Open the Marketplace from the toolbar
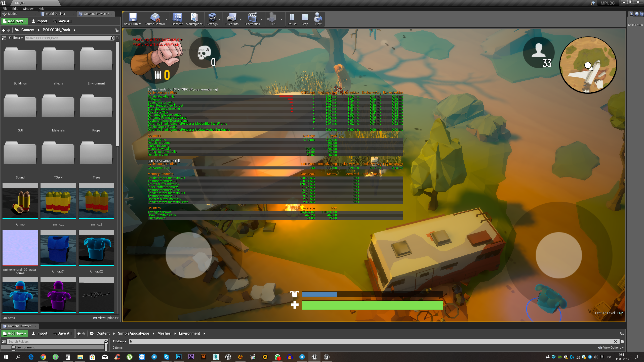This screenshot has width=644, height=362. point(194,19)
